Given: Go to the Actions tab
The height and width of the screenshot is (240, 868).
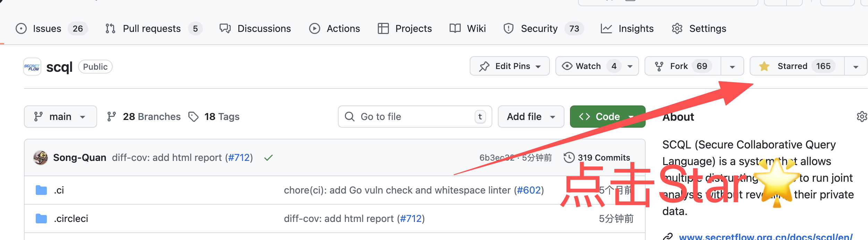Looking at the screenshot, I should pos(343,28).
